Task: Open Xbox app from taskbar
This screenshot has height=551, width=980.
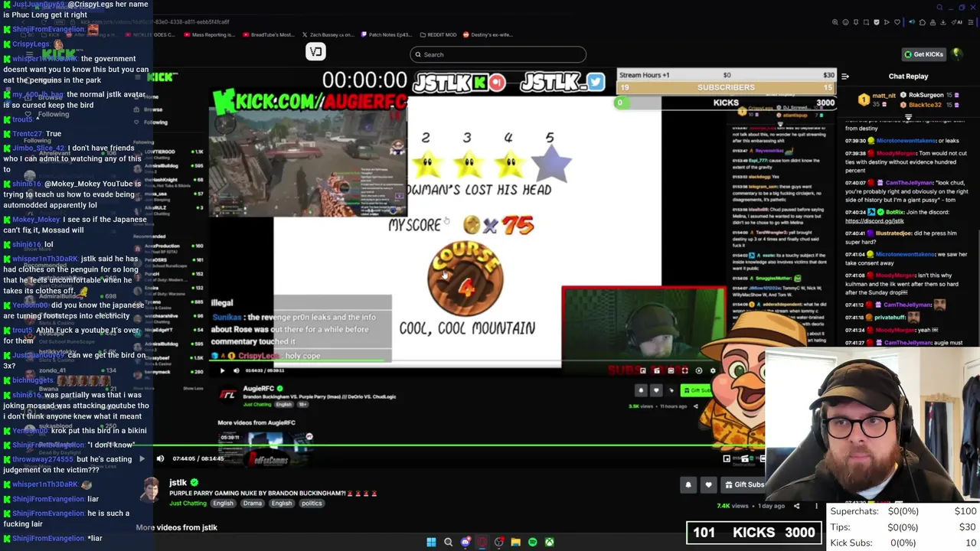Action: (x=549, y=542)
